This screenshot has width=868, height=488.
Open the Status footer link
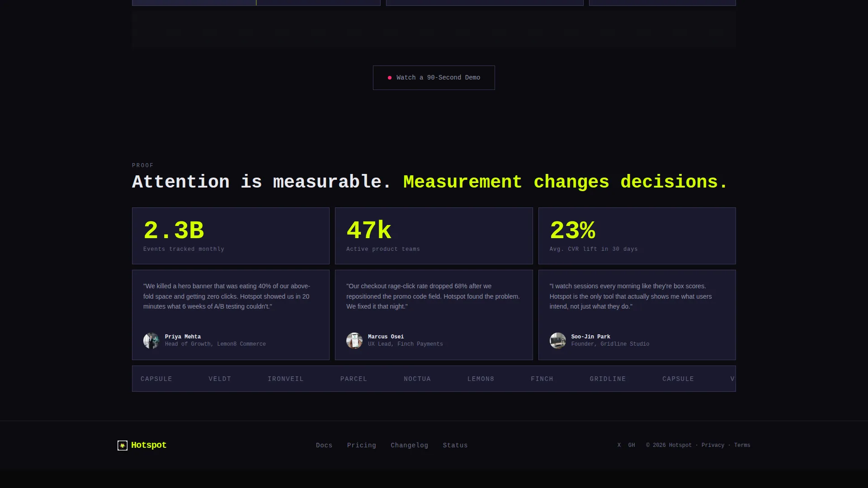[x=455, y=446]
